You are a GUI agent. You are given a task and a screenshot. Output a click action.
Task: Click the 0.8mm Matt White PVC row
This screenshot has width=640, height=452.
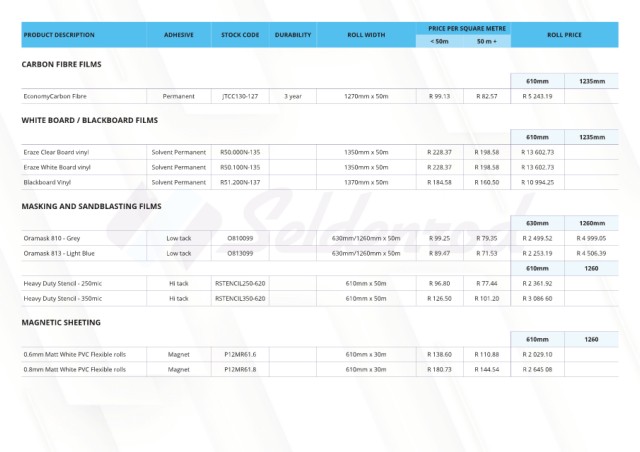pos(75,369)
